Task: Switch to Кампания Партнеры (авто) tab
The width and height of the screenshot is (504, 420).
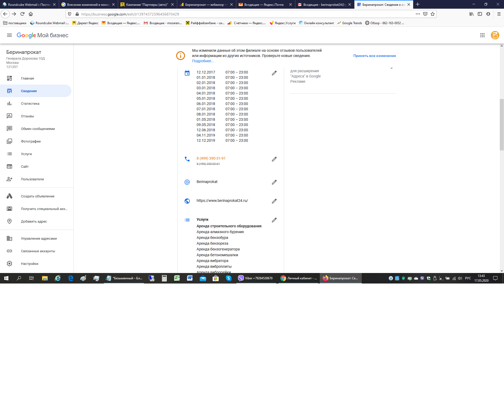Action: click(x=147, y=4)
